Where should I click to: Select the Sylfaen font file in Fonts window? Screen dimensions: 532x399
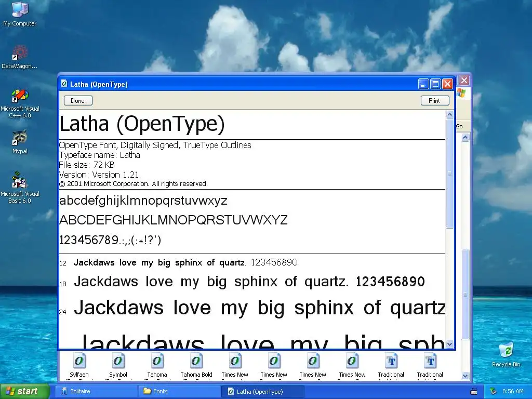click(x=79, y=366)
